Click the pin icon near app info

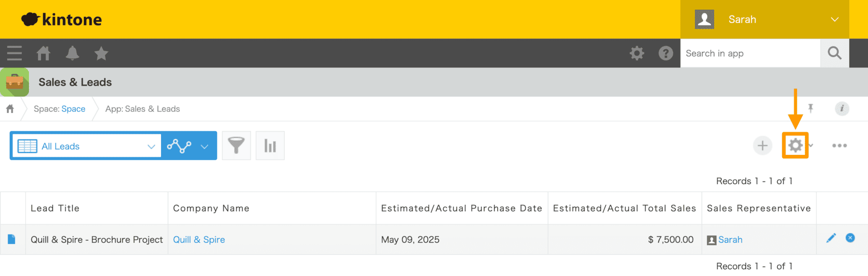point(811,109)
